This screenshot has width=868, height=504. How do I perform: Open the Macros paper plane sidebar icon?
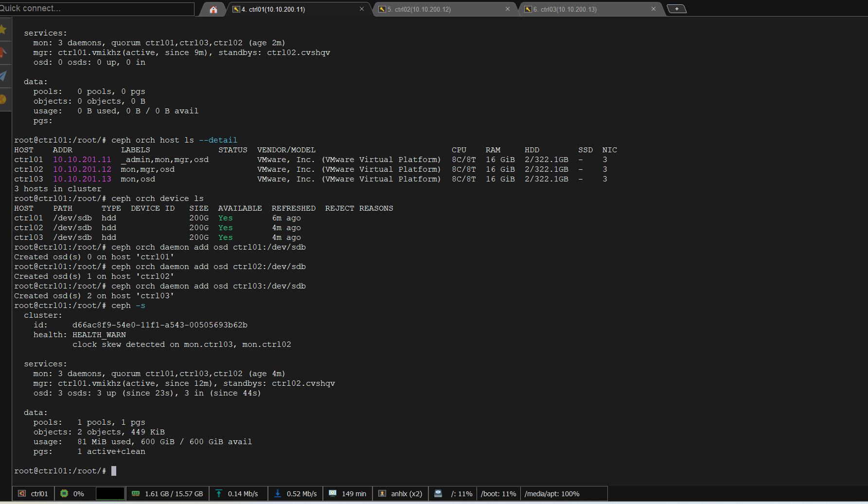coord(3,76)
